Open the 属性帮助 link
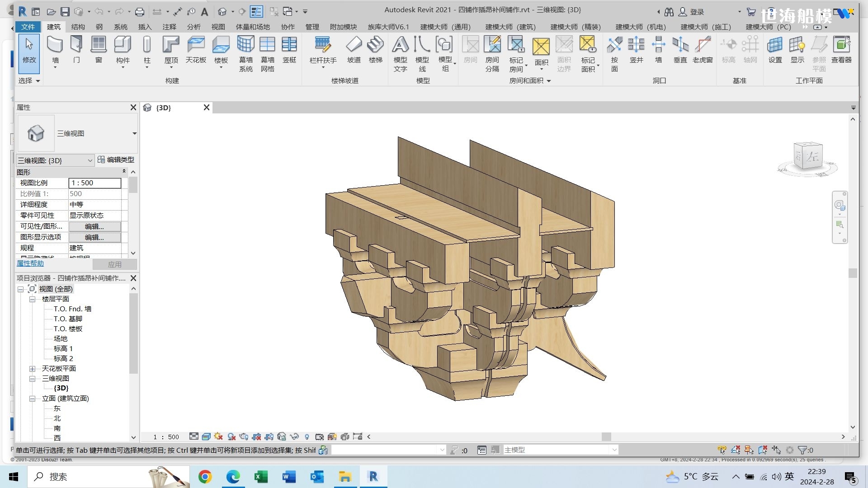This screenshot has height=488, width=868. [30, 263]
